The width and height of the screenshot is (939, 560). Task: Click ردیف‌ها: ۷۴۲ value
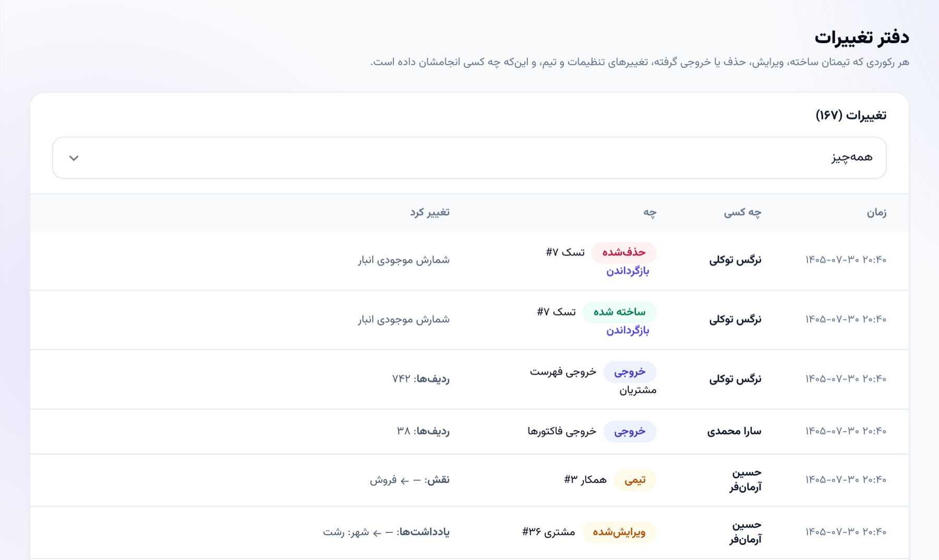pyautogui.click(x=420, y=379)
